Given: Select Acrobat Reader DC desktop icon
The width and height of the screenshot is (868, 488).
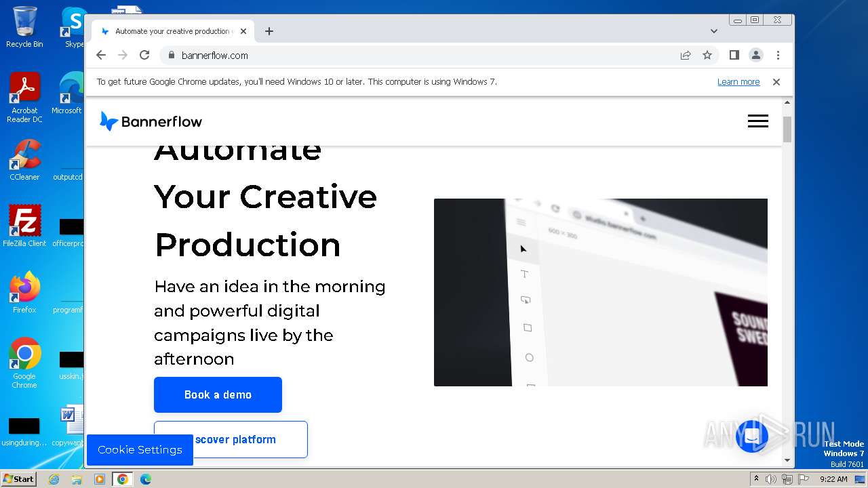Looking at the screenshot, I should coord(24,98).
